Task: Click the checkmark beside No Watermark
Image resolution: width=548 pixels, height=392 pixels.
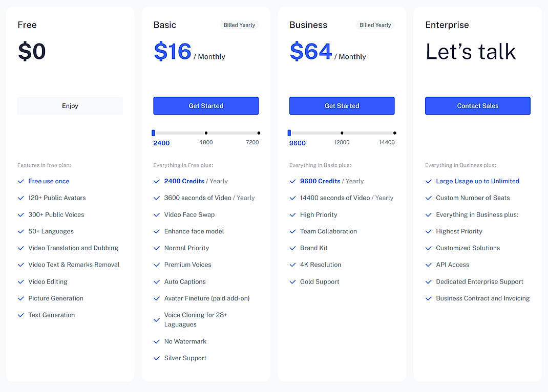Action: (x=157, y=341)
